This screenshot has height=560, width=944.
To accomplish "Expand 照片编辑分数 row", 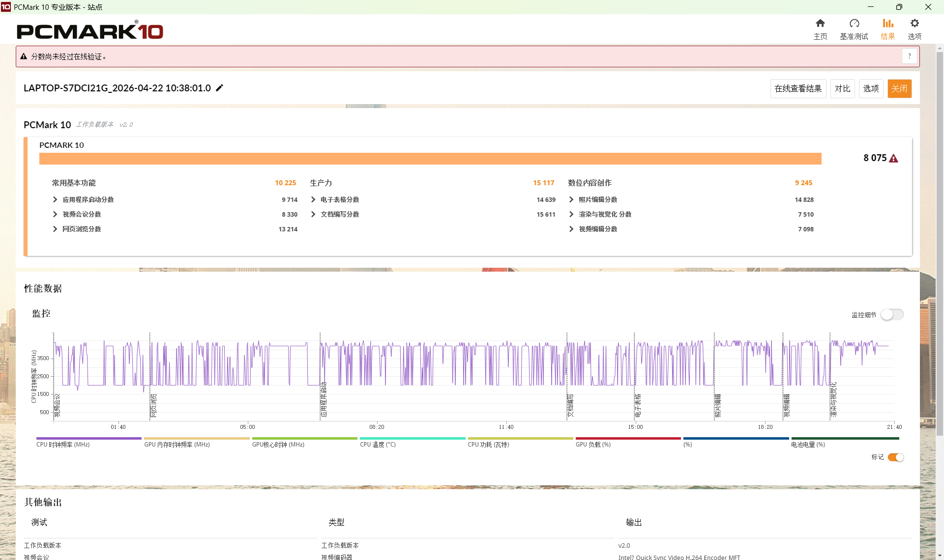I will (x=571, y=199).
